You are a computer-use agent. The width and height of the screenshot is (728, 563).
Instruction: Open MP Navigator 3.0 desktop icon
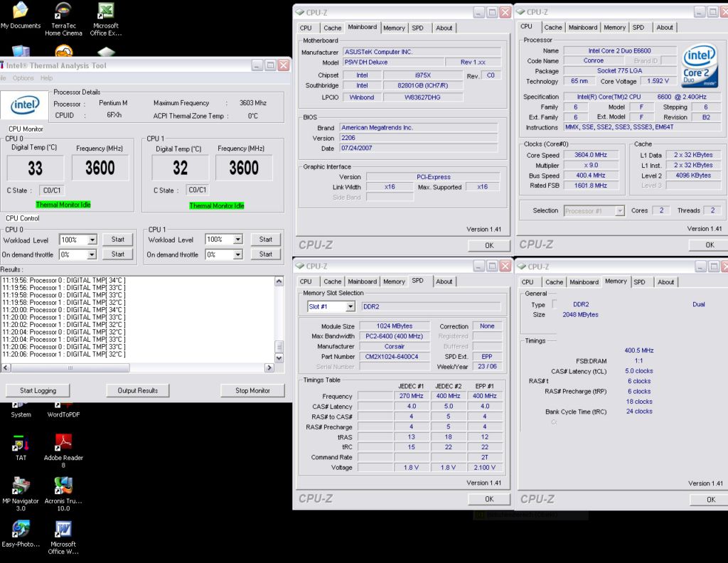coord(21,494)
